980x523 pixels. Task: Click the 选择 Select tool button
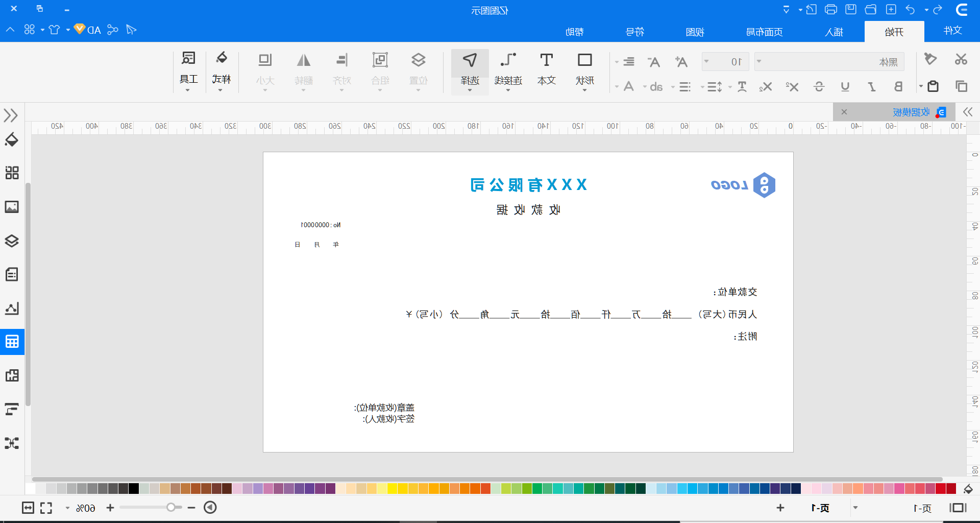pos(470,72)
